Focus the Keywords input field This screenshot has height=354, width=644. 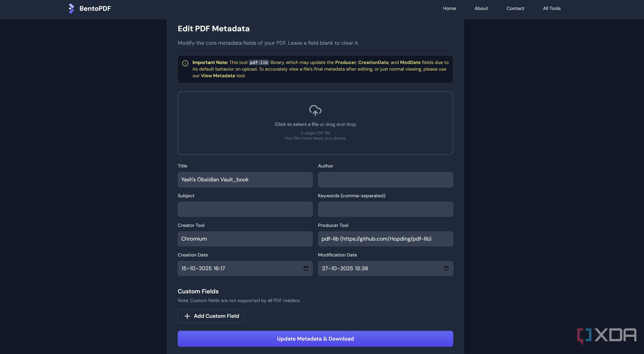click(x=385, y=209)
